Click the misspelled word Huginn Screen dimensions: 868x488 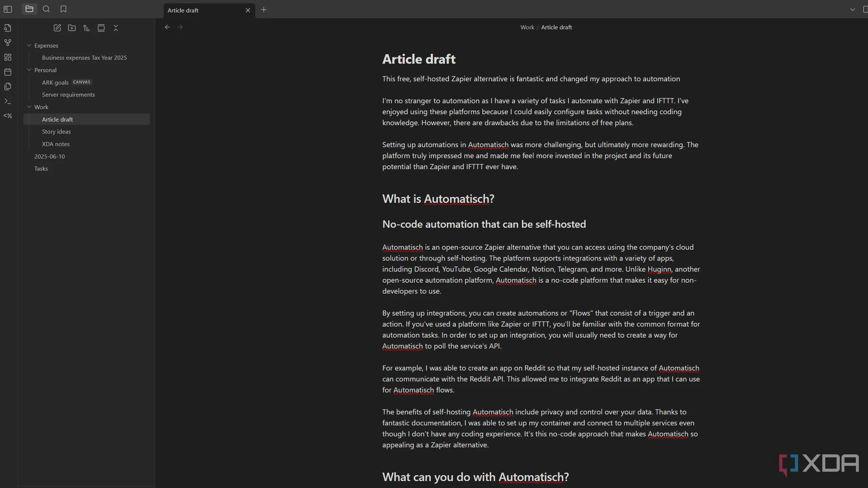[659, 269]
